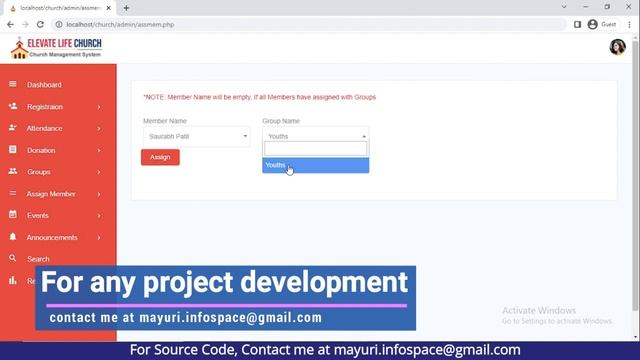Image resolution: width=640 pixels, height=360 pixels.
Task: Open the Member Name dropdown showing Saurabh Patil
Action: point(196,136)
